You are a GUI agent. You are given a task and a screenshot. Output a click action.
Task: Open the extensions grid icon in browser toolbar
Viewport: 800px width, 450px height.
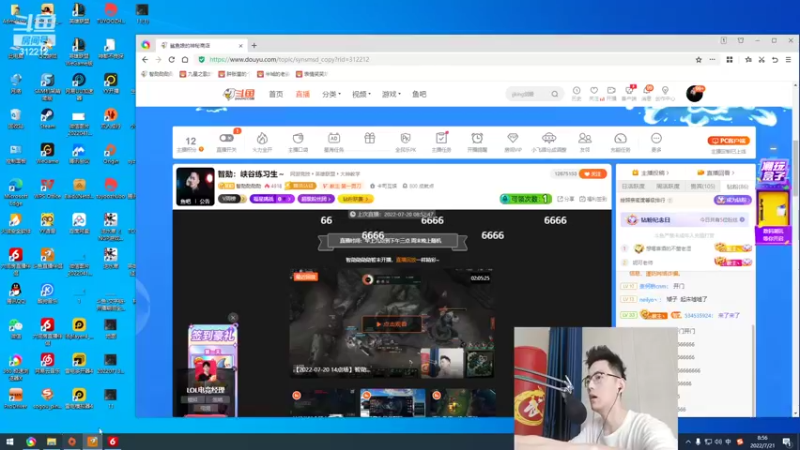(730, 60)
